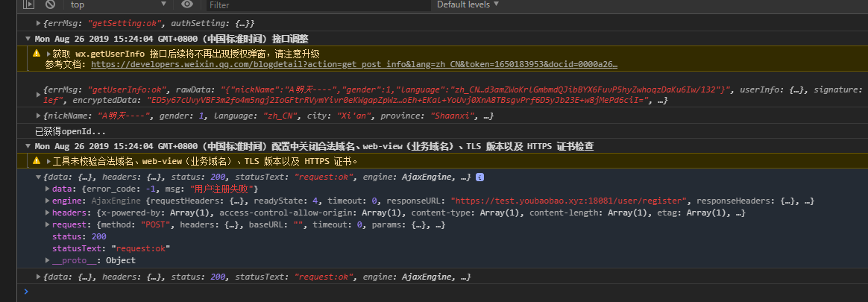Expand the wx.getUserInfo warning message arrow
Screen dimensions: 868x302
coord(48,54)
